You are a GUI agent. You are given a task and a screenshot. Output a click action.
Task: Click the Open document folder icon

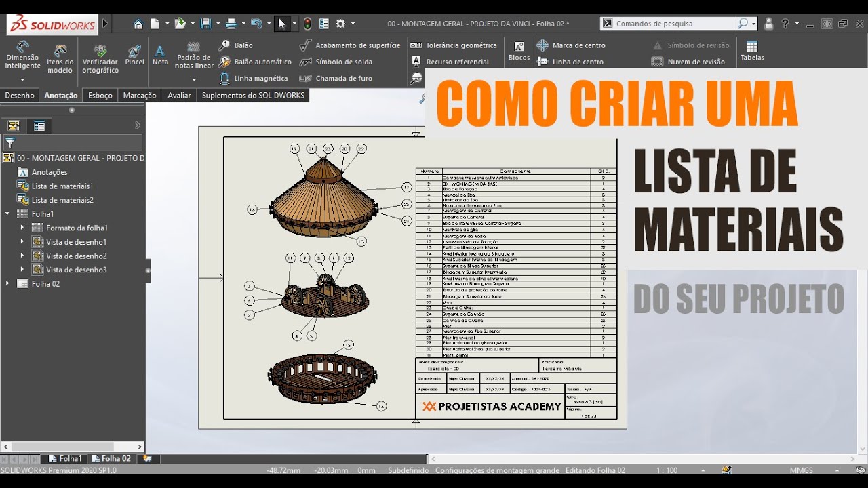click(x=180, y=24)
